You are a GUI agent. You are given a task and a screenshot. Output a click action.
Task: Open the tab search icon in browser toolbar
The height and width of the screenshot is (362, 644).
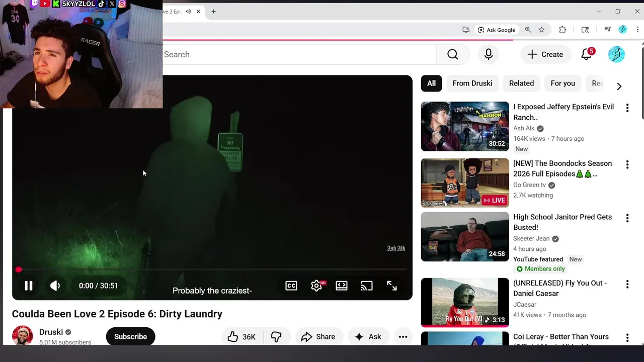click(585, 30)
